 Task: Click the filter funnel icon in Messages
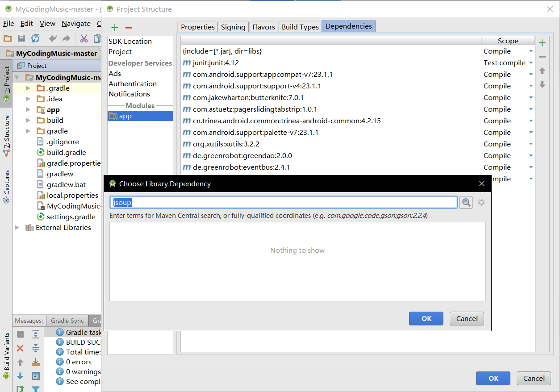[x=36, y=389]
